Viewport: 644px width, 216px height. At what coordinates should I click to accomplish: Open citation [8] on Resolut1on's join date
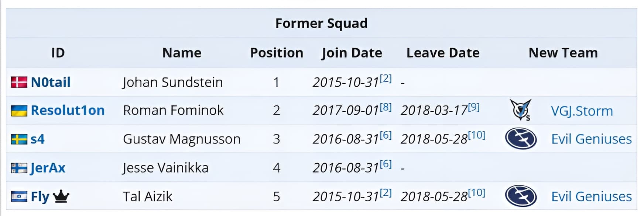pos(386,107)
